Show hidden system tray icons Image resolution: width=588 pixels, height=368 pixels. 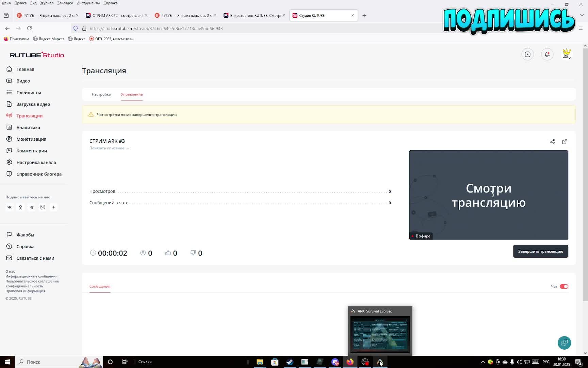483,362
